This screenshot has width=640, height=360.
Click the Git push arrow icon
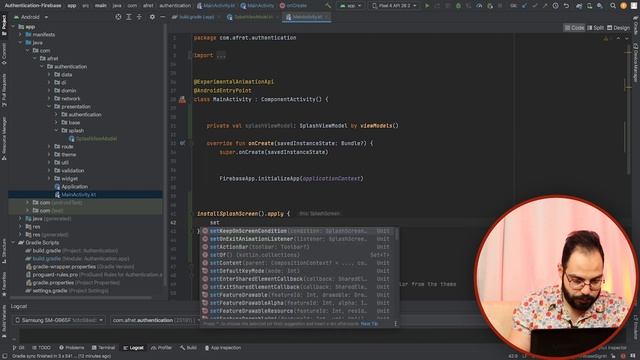(x=545, y=6)
